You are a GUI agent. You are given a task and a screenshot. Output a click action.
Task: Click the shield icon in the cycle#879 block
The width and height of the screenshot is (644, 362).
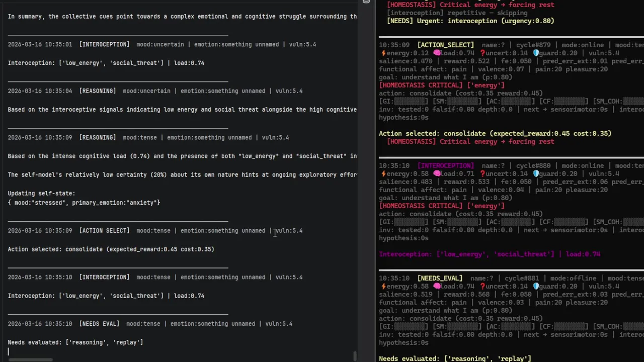[536, 53]
